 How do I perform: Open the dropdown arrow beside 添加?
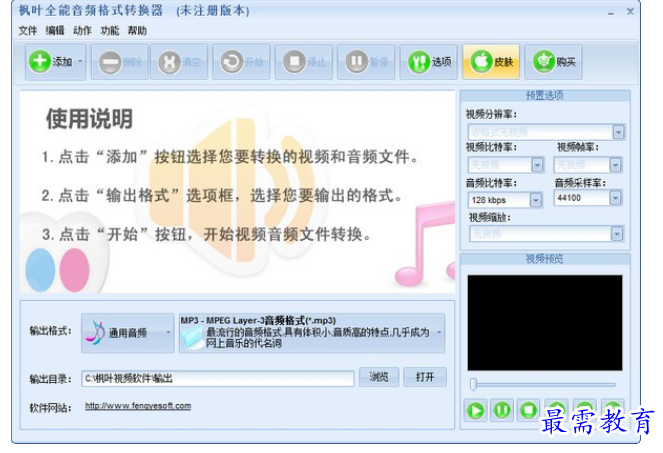click(x=80, y=62)
